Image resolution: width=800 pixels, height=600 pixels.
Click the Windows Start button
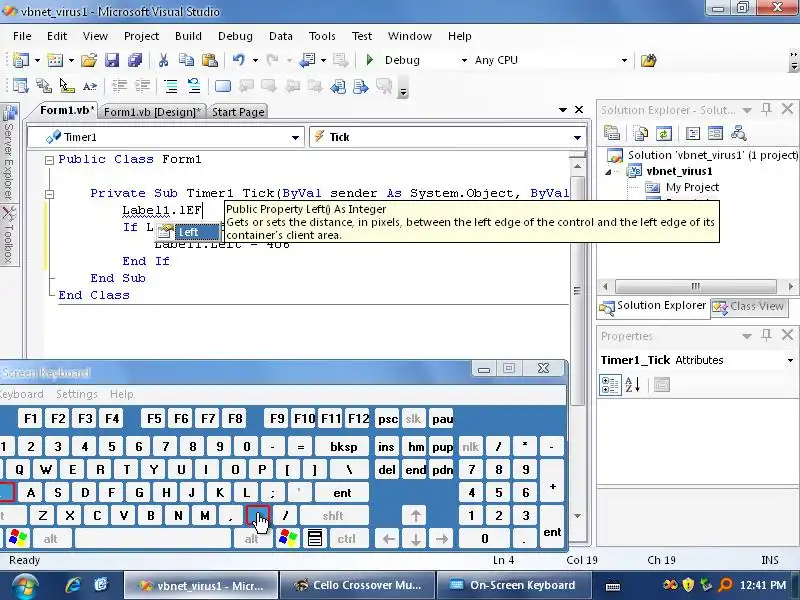point(25,586)
